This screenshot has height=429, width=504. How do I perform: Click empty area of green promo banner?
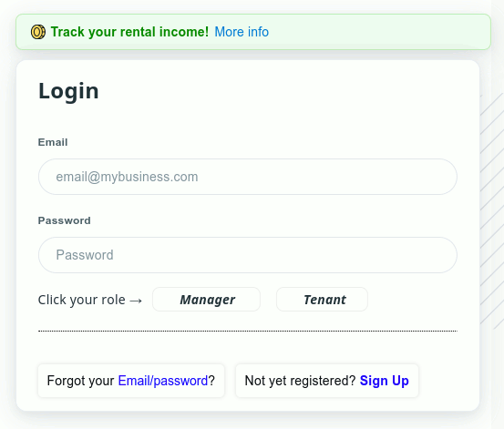[x=379, y=32]
